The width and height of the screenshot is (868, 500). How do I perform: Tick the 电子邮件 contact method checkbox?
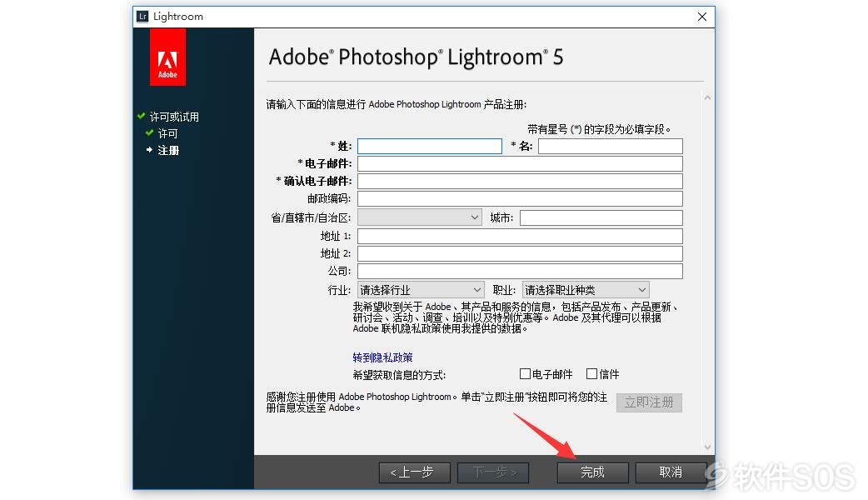tap(525, 374)
